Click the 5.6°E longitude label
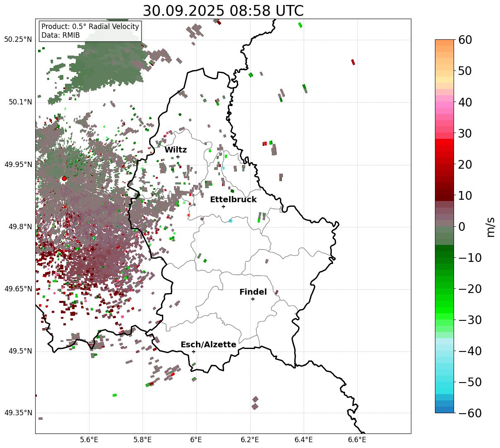 pyautogui.click(x=89, y=440)
